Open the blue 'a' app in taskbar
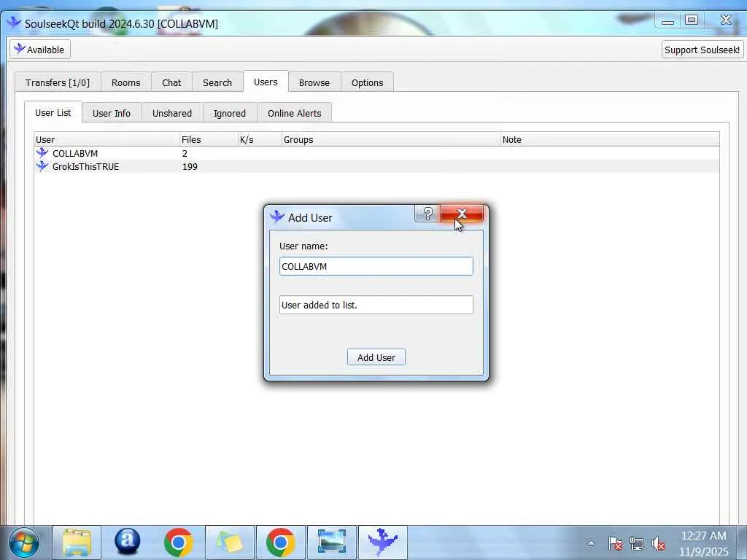Image resolution: width=747 pixels, height=560 pixels. point(127,542)
